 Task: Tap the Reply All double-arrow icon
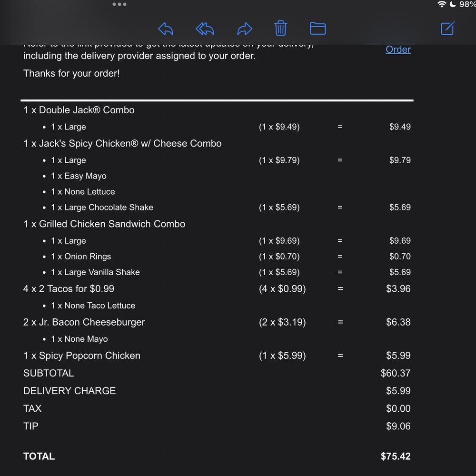point(205,29)
